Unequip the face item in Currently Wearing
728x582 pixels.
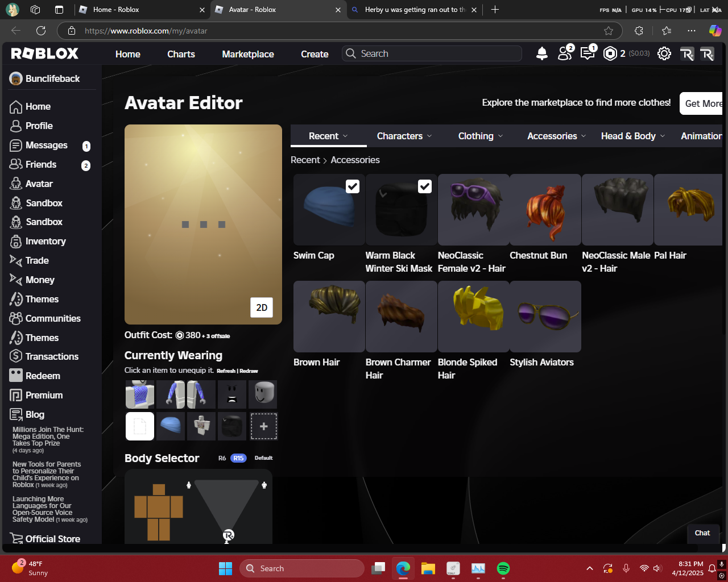coord(232,394)
